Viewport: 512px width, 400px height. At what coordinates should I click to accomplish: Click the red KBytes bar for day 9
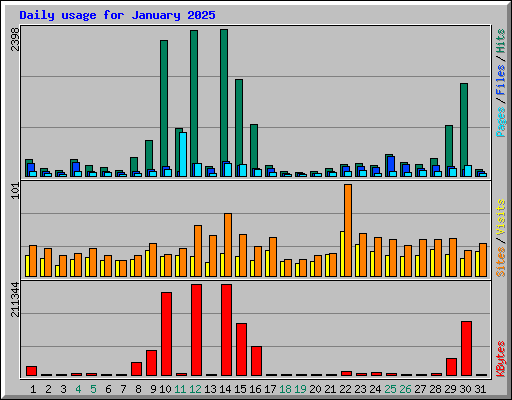(151, 363)
